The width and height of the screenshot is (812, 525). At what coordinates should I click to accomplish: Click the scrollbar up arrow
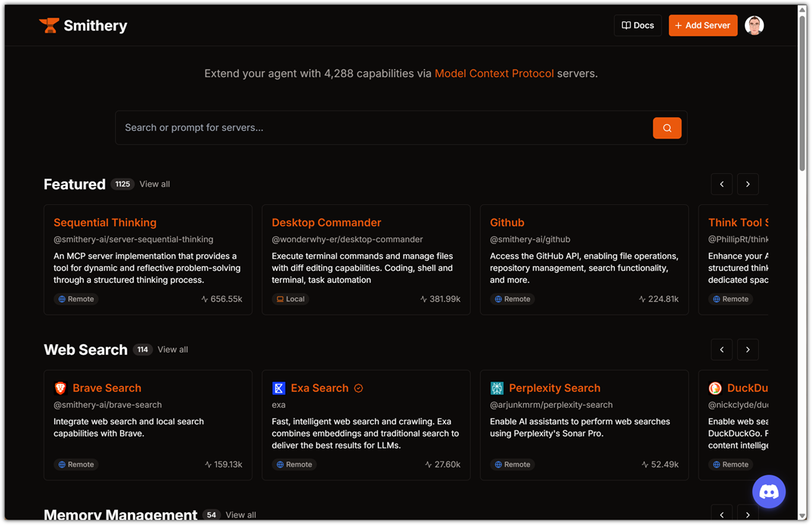(x=802, y=9)
